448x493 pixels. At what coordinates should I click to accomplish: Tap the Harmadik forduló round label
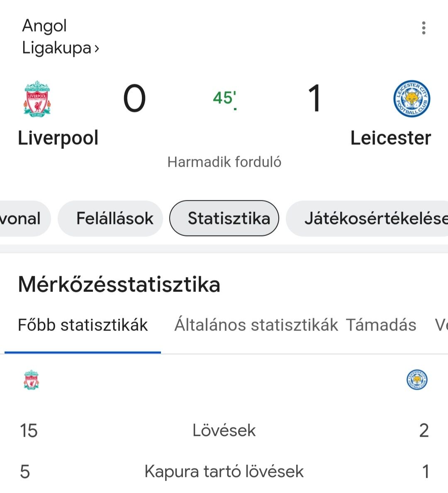[x=224, y=162]
